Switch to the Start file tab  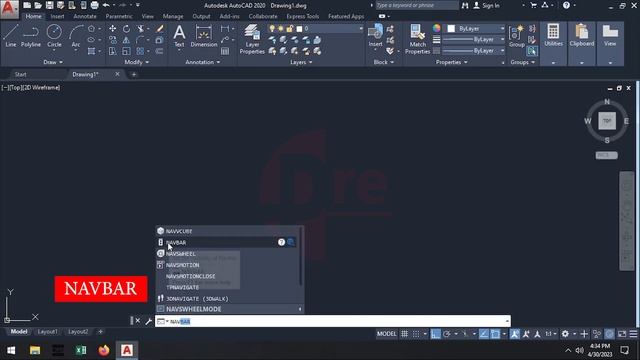pos(20,74)
